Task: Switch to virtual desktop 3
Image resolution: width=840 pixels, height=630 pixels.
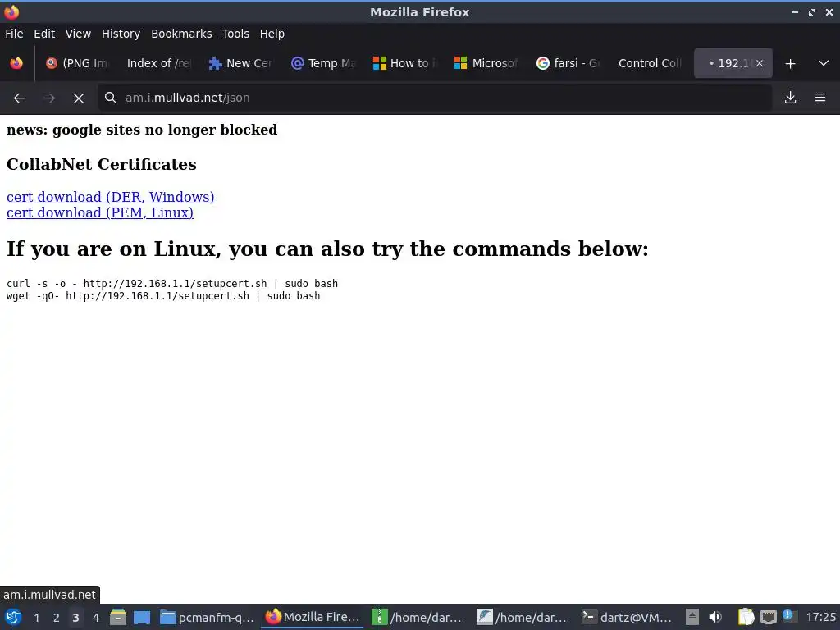Action: [x=75, y=618]
